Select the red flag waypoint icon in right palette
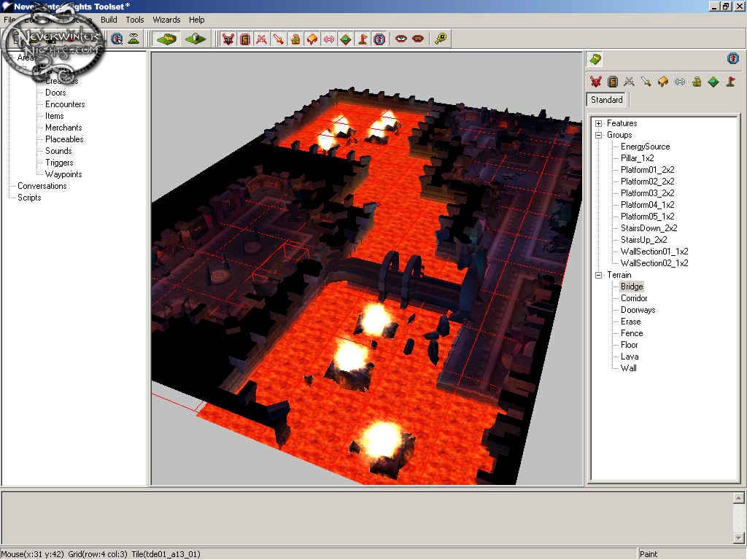 coord(730,82)
